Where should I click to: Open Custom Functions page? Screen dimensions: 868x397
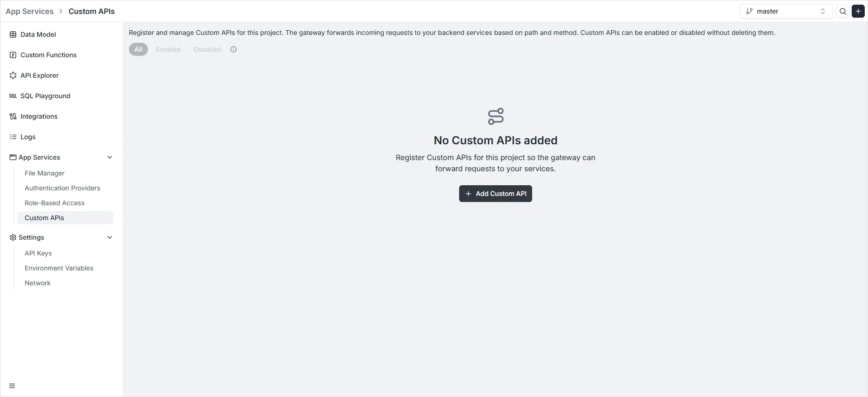(x=48, y=55)
